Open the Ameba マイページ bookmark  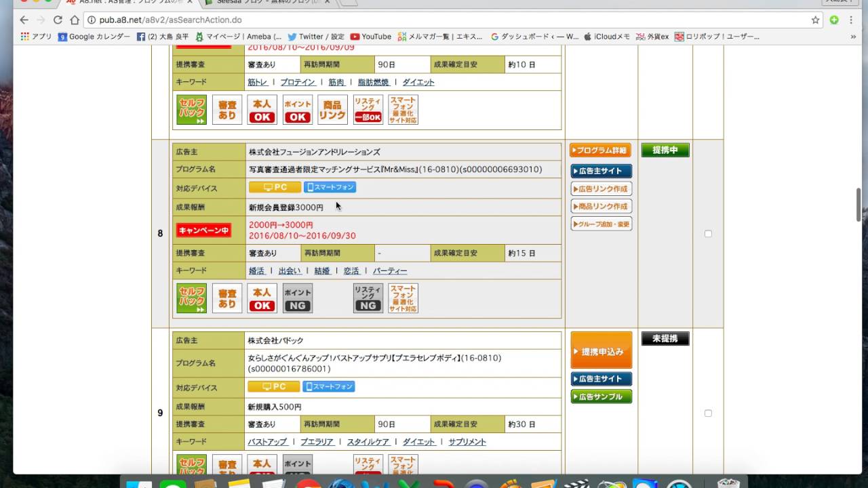238,37
